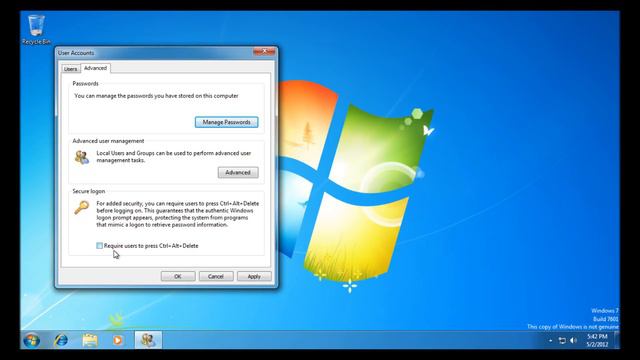Click the Apply button

click(254, 276)
